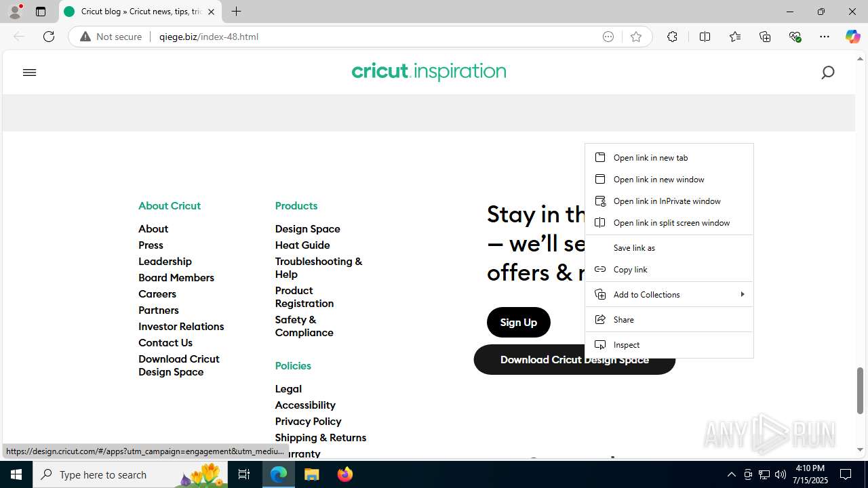Open the Safety & Compliance link
Viewport: 868px width, 488px height.
(304, 326)
